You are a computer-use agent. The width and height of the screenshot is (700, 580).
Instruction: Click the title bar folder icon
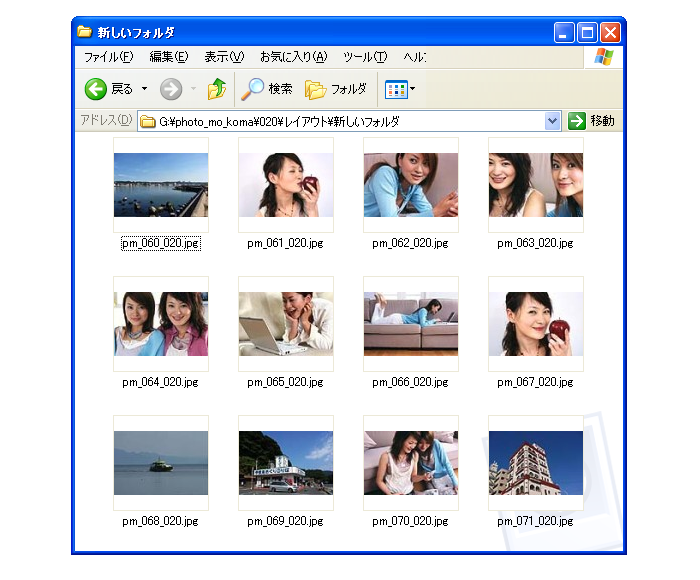(x=84, y=31)
